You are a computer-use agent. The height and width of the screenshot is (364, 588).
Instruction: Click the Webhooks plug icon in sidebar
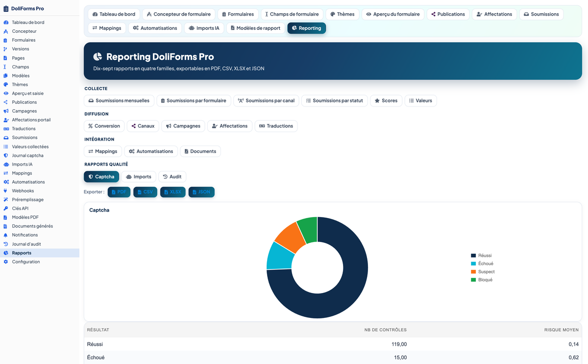(6, 191)
